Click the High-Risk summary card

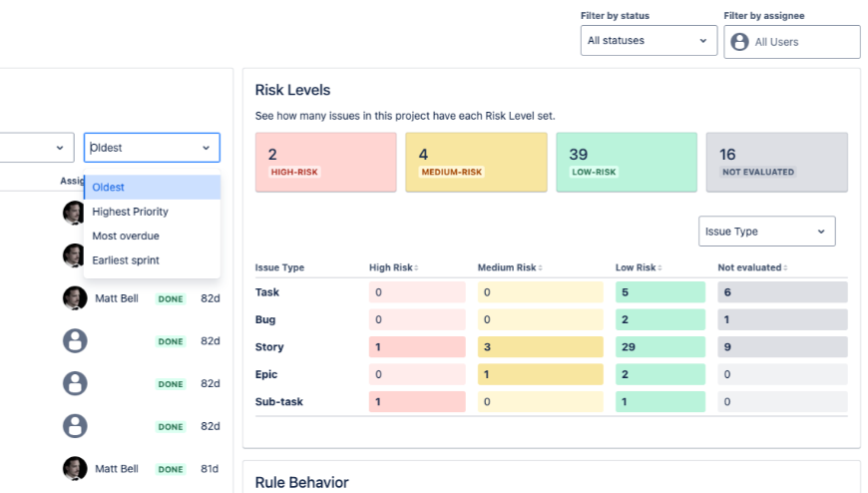[x=325, y=162]
